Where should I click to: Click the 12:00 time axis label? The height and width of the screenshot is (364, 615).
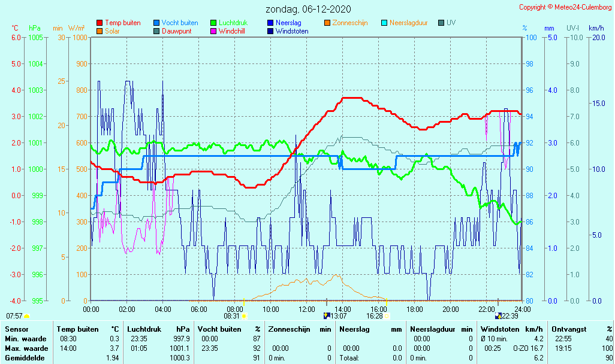click(x=307, y=309)
